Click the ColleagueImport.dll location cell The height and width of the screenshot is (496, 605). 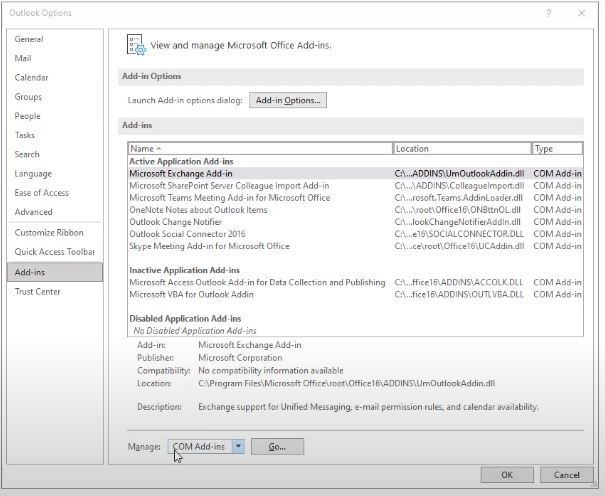pos(459,186)
